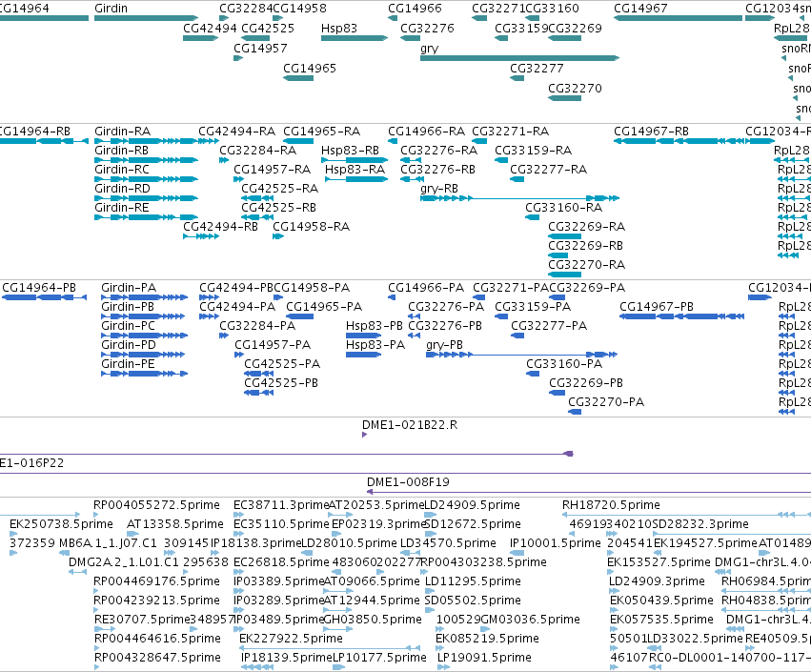Click the CG14967-RB transcript label
This screenshot has height=672, width=811.
651,132
